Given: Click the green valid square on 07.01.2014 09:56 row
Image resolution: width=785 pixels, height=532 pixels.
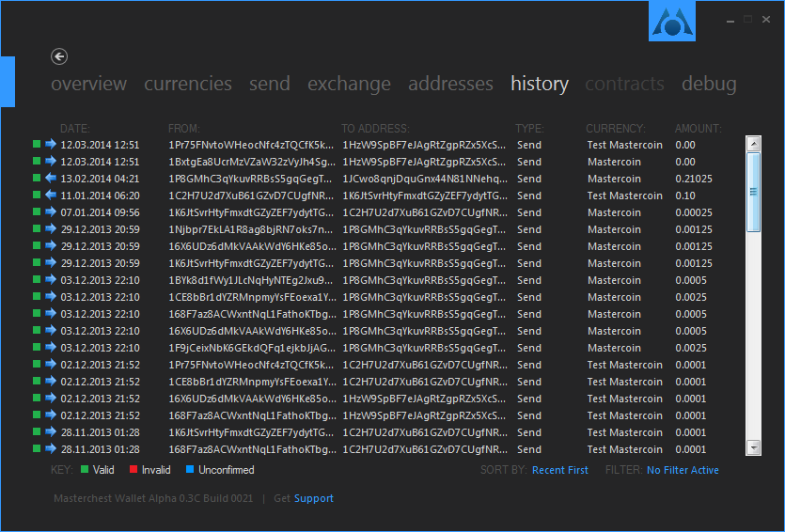Looking at the screenshot, I should click(x=37, y=211).
